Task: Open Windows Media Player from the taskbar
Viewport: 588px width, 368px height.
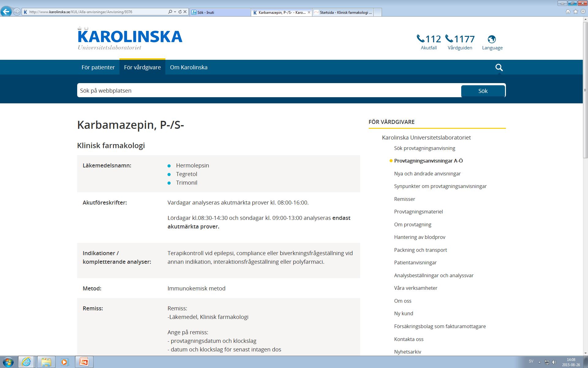Action: tap(65, 362)
